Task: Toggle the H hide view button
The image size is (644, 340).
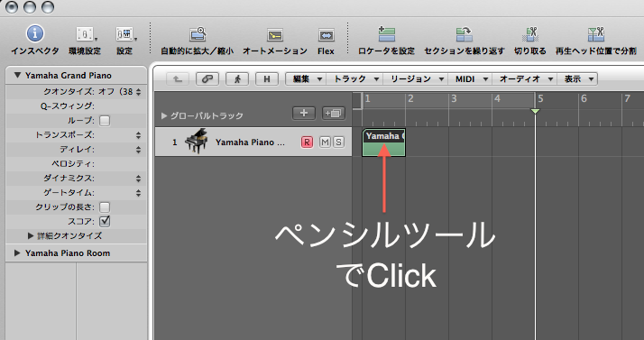Action: [x=267, y=78]
